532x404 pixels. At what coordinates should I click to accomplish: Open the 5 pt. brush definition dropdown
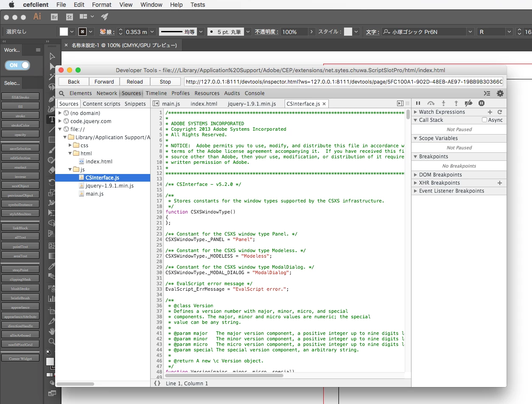click(x=248, y=32)
